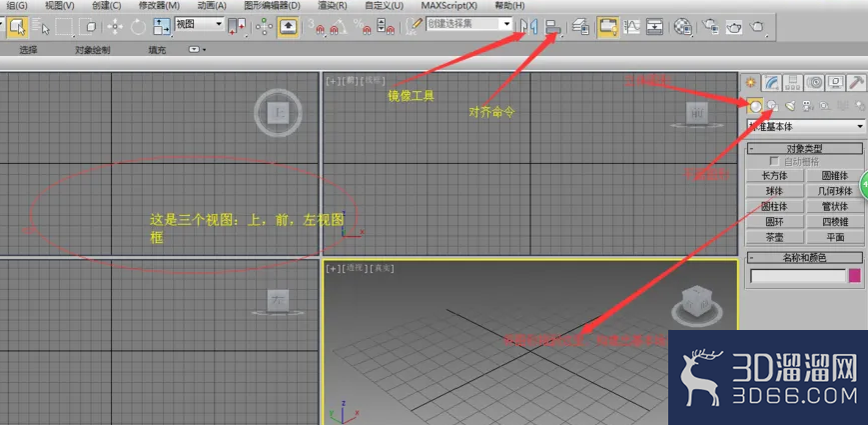Select the Helpers category icon
The width and height of the screenshot is (868, 425).
tap(825, 105)
